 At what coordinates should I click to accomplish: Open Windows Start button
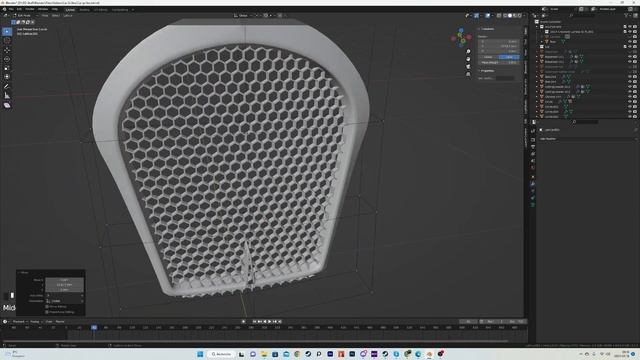pos(200,354)
